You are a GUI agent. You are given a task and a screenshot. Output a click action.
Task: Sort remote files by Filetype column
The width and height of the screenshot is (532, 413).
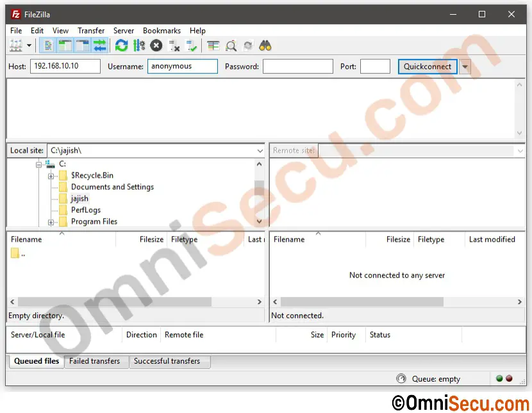click(439, 239)
